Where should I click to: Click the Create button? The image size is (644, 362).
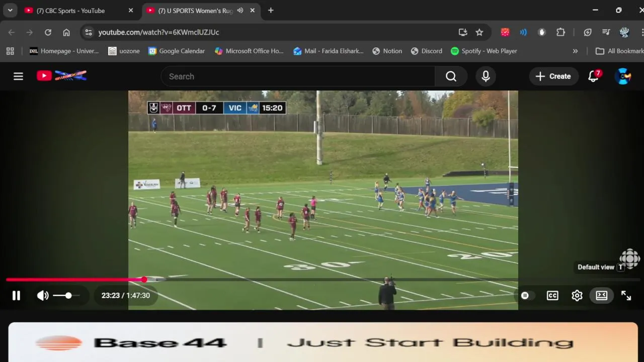[x=553, y=76]
